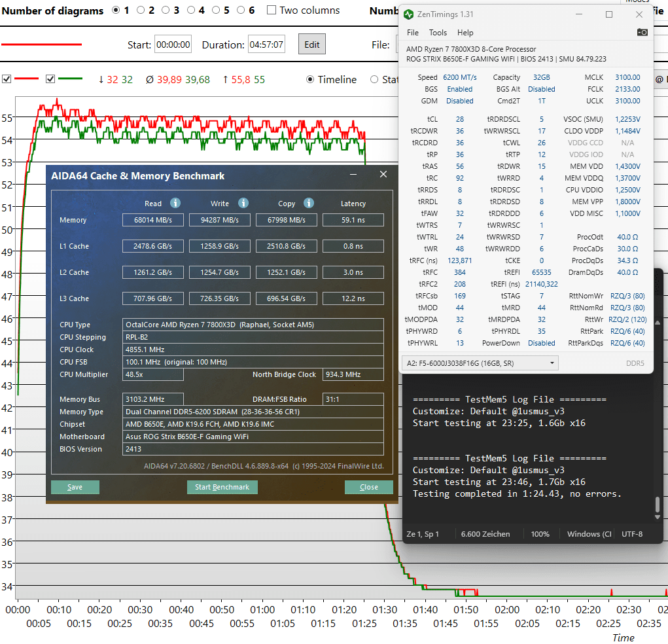Image resolution: width=668 pixels, height=644 pixels.
Task: Click Memory Write value 94287 MB/s
Action: (x=219, y=220)
